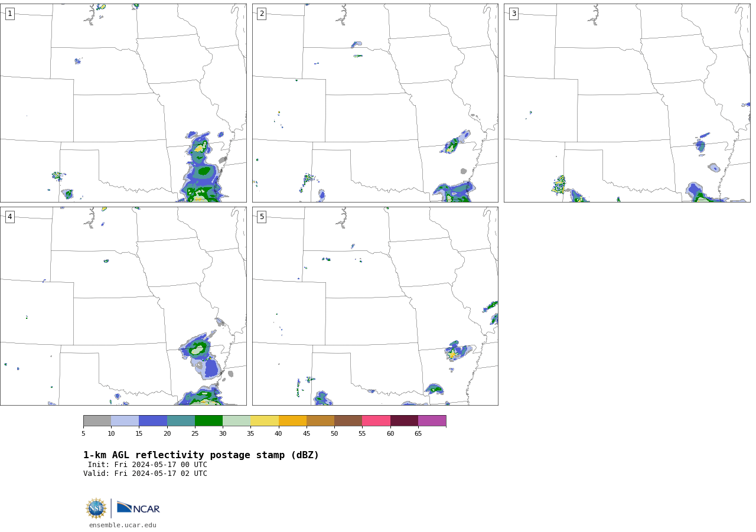Screen dimensions: 756x532
Task: Select the pink 55-60 dBZ swatch
Action: click(x=376, y=421)
